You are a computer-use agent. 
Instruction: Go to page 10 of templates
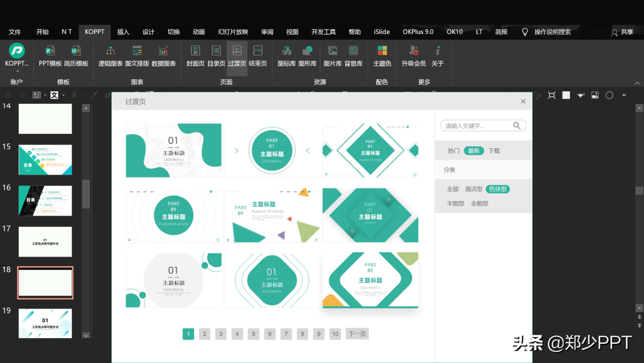click(x=335, y=334)
